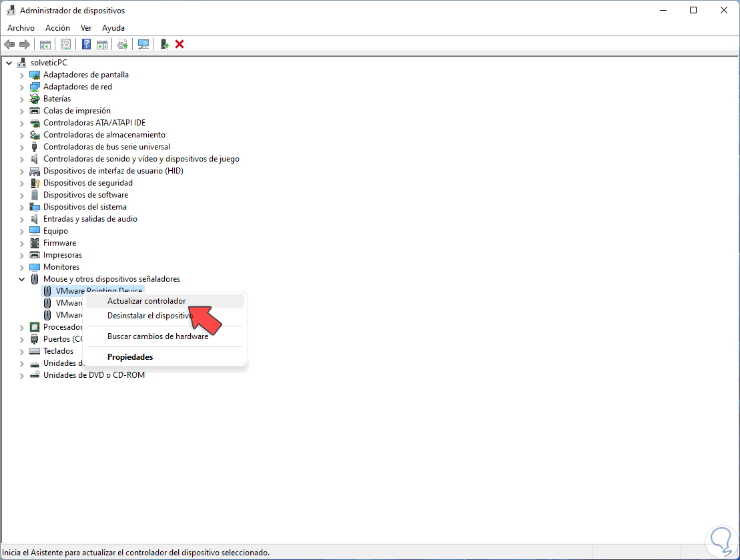Click the Baterías category icon
The image size is (740, 560).
tap(35, 99)
